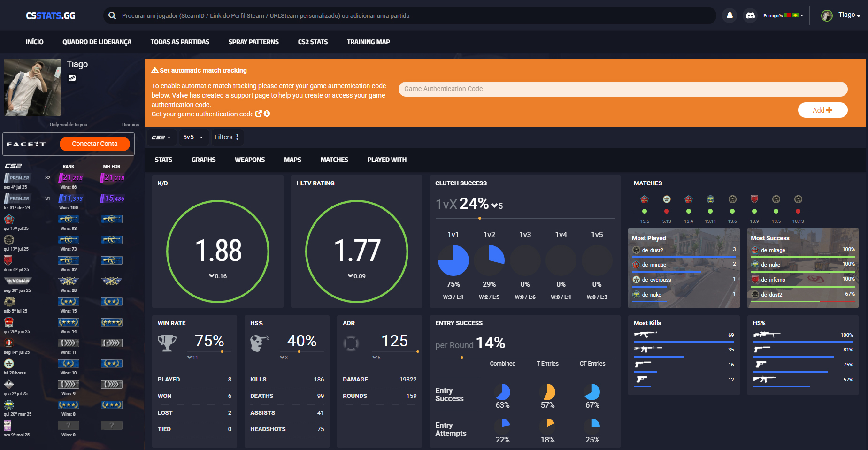The width and height of the screenshot is (868, 450).
Task: Go to the MATCHES tab
Action: click(x=334, y=160)
